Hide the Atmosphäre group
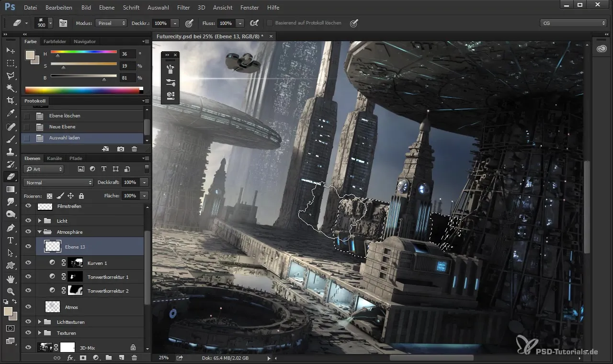Screen dimensions: 613x364 click(x=28, y=232)
